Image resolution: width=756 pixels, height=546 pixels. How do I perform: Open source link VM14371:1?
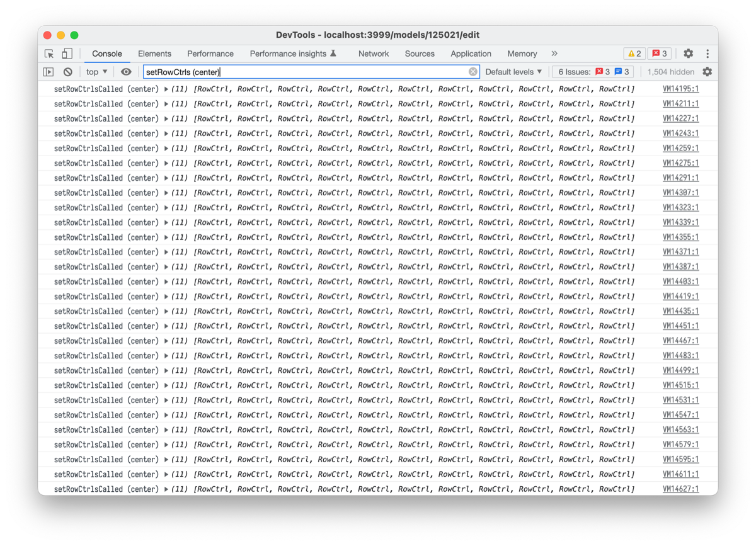[x=680, y=252]
